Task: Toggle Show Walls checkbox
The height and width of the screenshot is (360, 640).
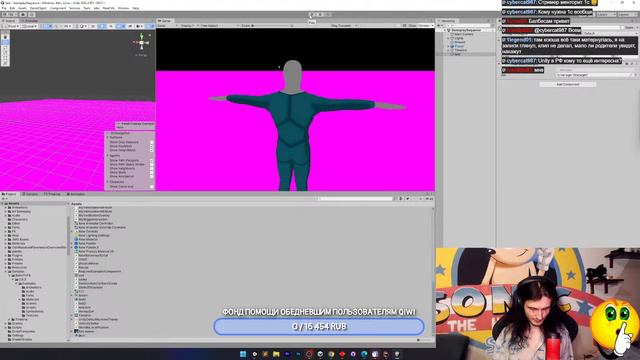Action: 152,172
